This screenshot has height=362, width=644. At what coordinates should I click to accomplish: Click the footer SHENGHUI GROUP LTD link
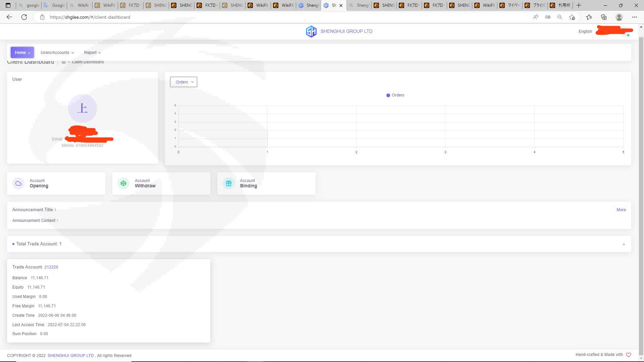coord(70,356)
